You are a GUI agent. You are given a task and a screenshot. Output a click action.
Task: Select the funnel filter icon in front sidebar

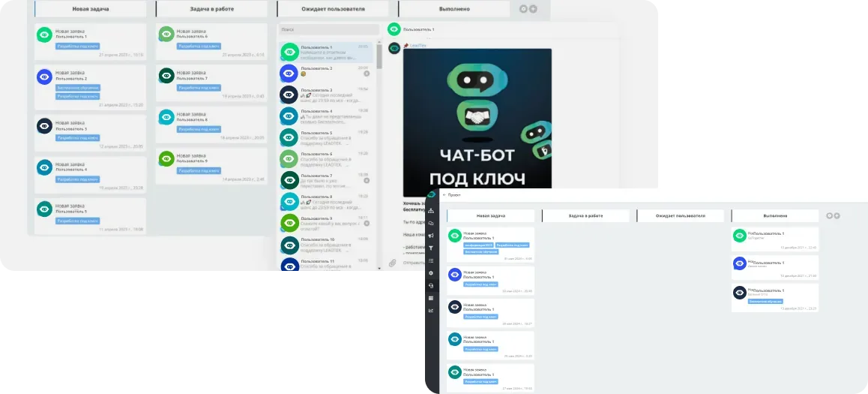coord(431,248)
